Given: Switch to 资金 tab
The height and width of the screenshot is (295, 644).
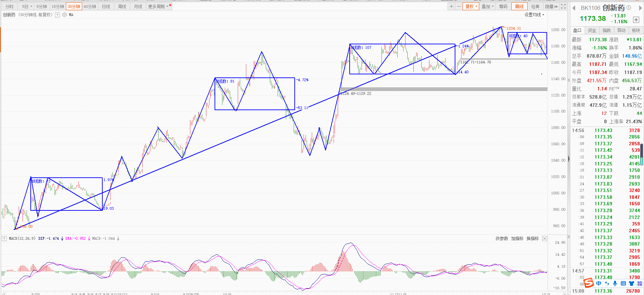Looking at the screenshot, I should 592,30.
